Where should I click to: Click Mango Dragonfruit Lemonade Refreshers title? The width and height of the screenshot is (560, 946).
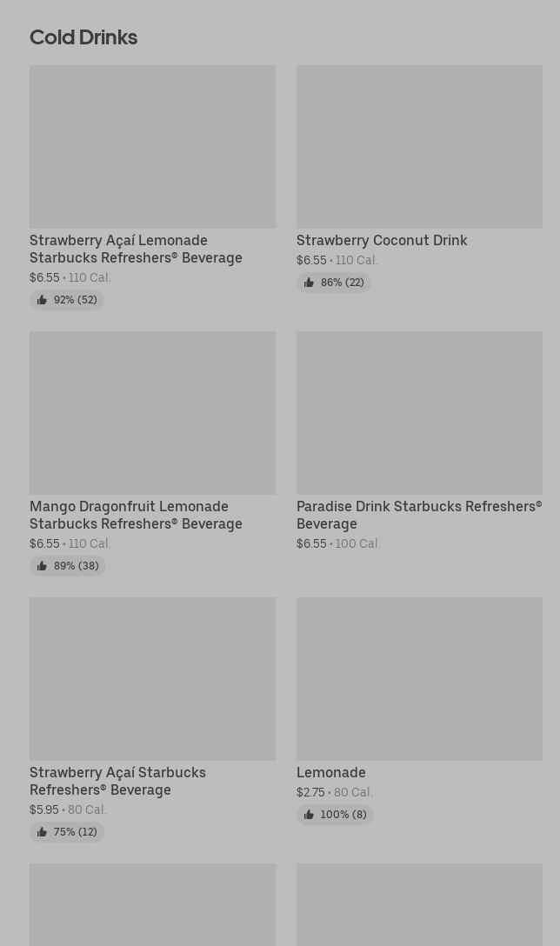pos(136,515)
